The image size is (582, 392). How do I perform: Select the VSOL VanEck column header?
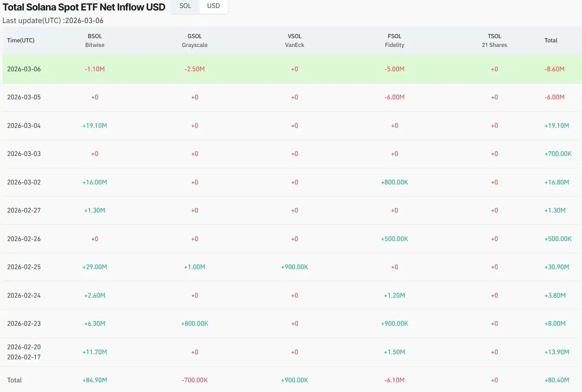coord(295,41)
